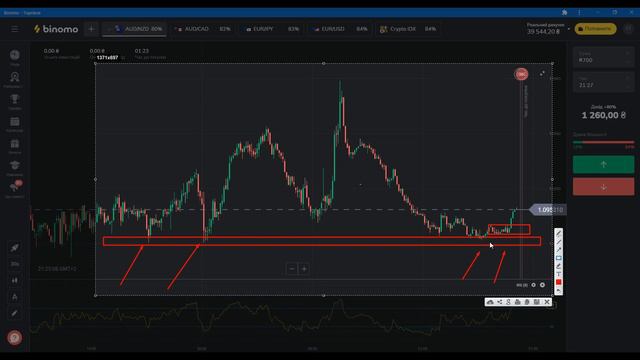The image size is (640, 360).
Task: Select the drawing pencil tool in chart toolbar
Action: pyautogui.click(x=15, y=313)
